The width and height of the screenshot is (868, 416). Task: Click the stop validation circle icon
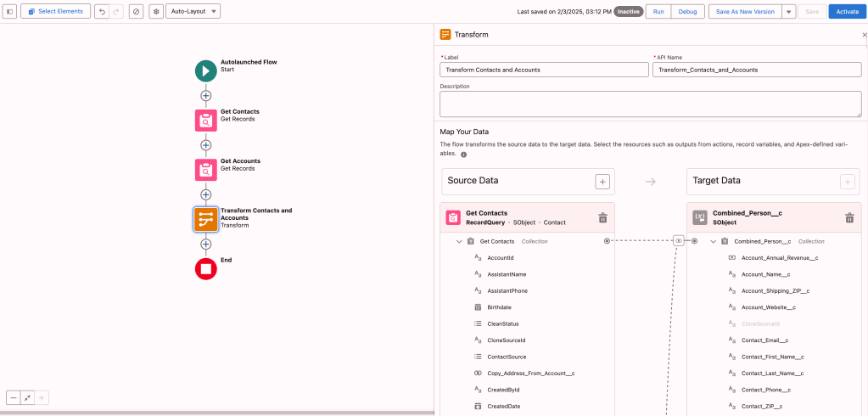[x=136, y=12]
